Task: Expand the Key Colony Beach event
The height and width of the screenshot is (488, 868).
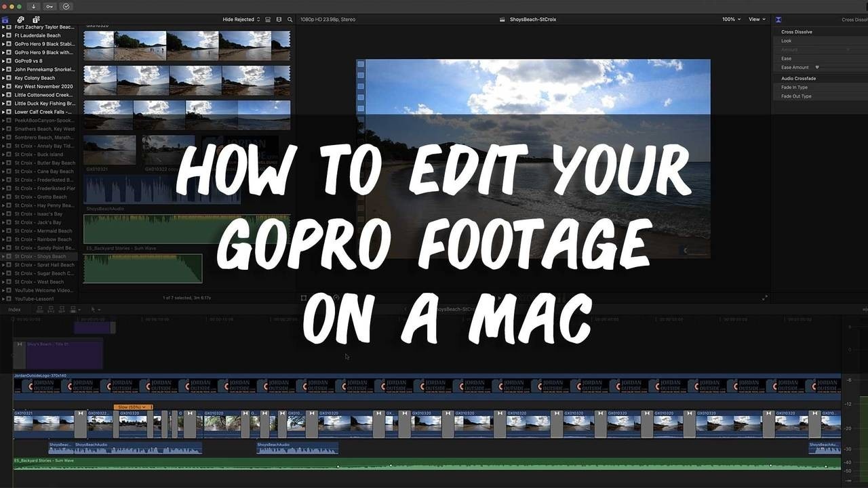Action: coord(4,78)
